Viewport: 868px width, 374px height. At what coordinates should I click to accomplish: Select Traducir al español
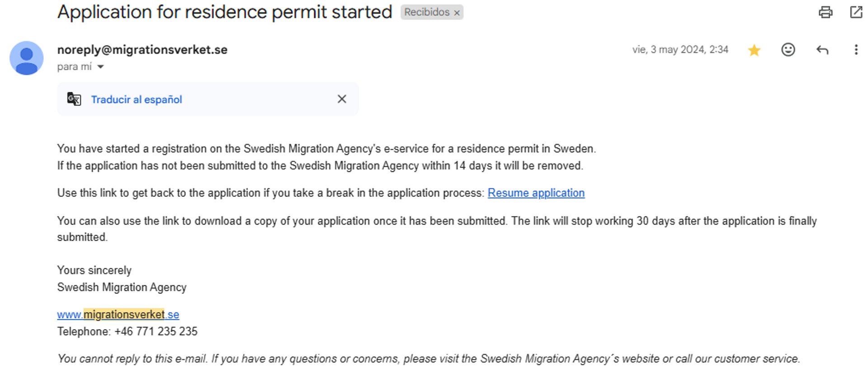point(137,99)
